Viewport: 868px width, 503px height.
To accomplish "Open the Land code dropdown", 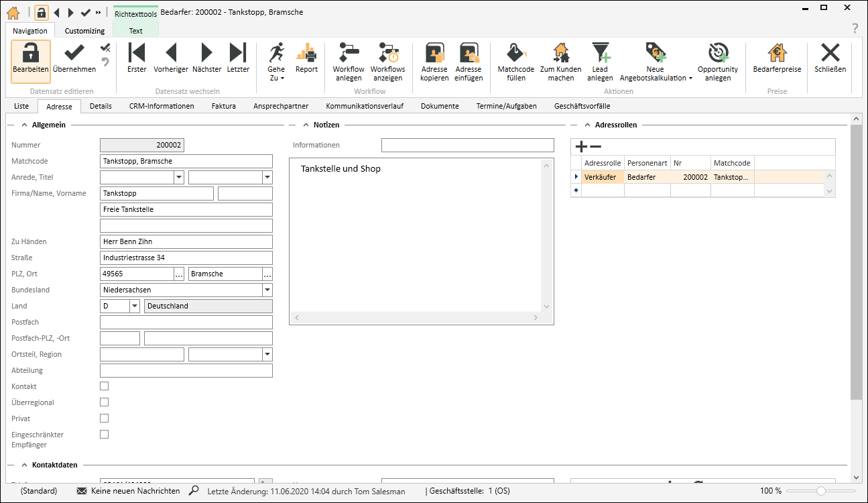I will tap(134, 306).
